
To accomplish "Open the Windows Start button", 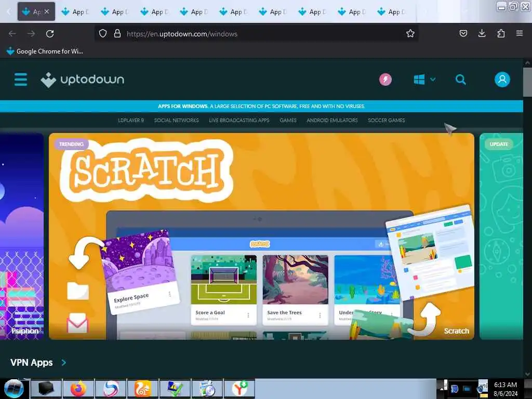I will (x=14, y=389).
